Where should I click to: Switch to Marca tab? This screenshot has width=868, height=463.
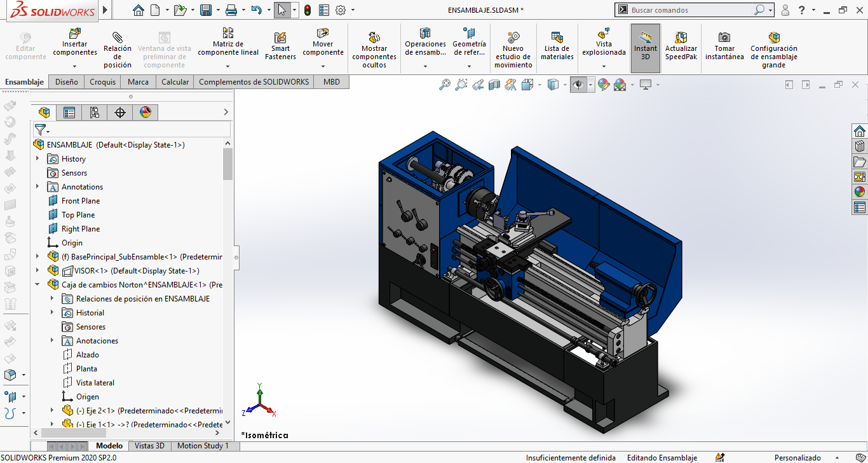[x=139, y=81]
